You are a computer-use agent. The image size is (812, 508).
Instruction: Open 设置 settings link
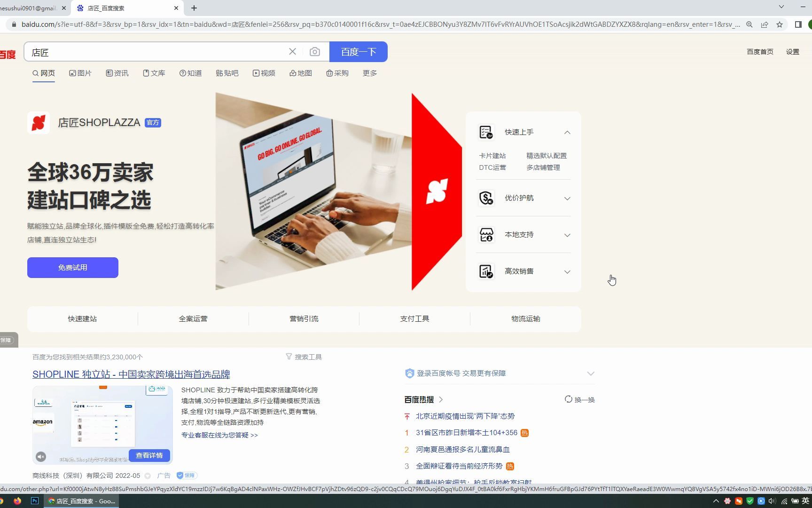[x=793, y=52]
